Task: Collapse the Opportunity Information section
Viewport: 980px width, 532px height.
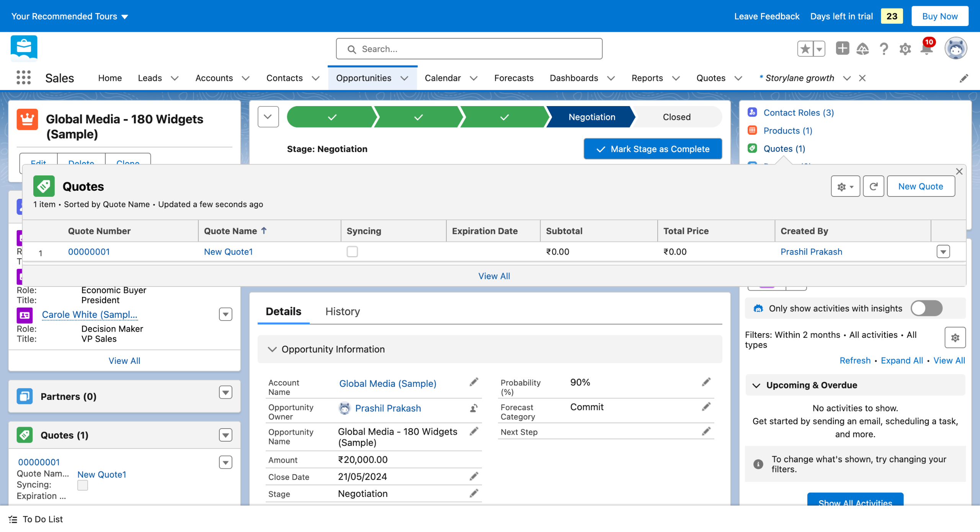Action: 272,349
